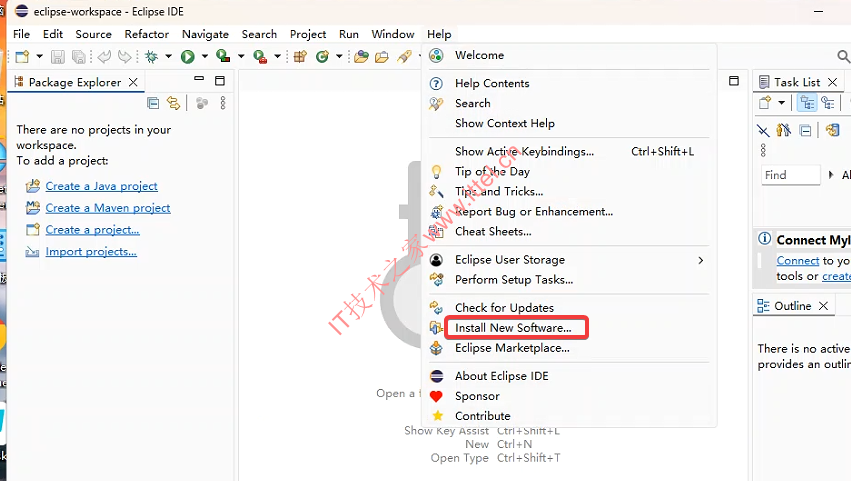Toggle Scheduled view in Task List

click(828, 103)
